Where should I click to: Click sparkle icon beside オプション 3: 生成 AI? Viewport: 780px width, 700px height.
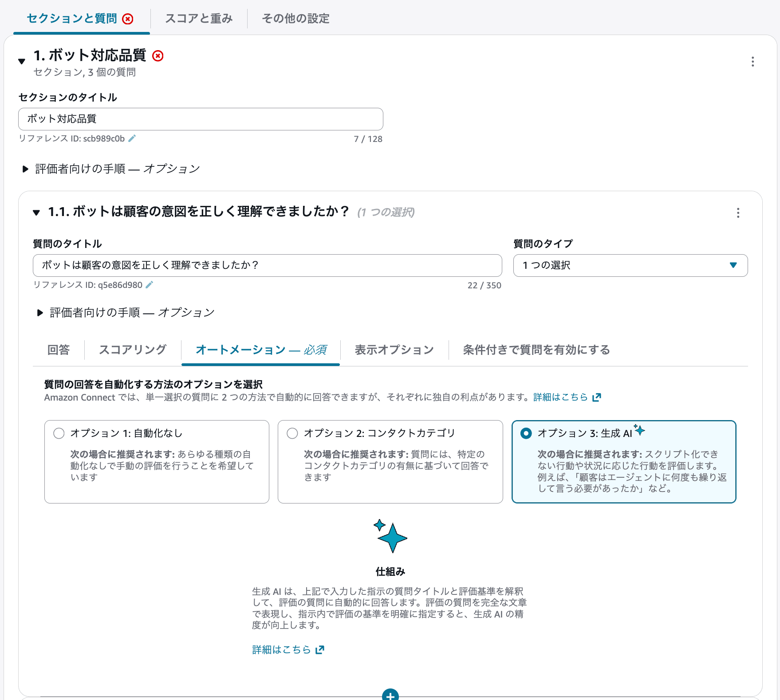tap(639, 429)
